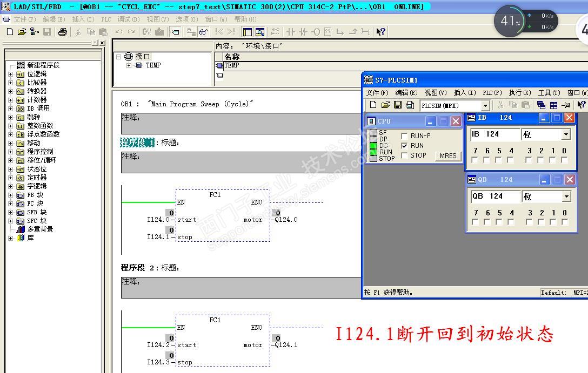Create new simulation in PLCSIM toolbar
The height and width of the screenshot is (373, 588).
coord(373,105)
